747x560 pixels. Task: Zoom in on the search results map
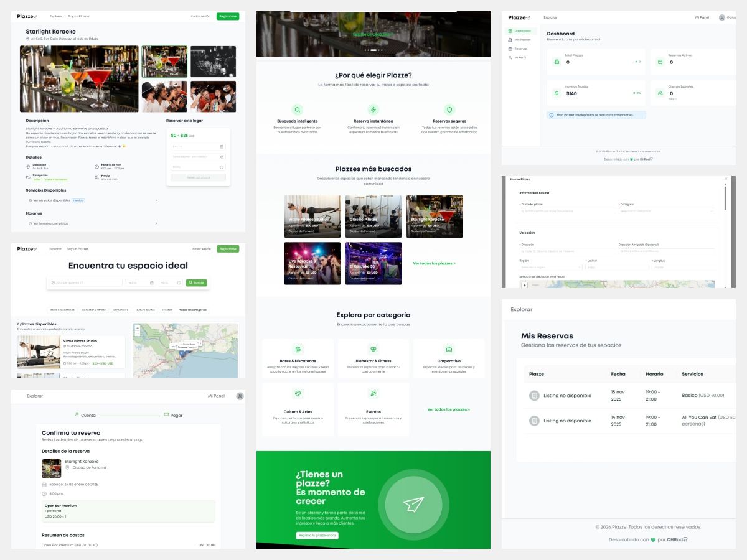[138, 328]
